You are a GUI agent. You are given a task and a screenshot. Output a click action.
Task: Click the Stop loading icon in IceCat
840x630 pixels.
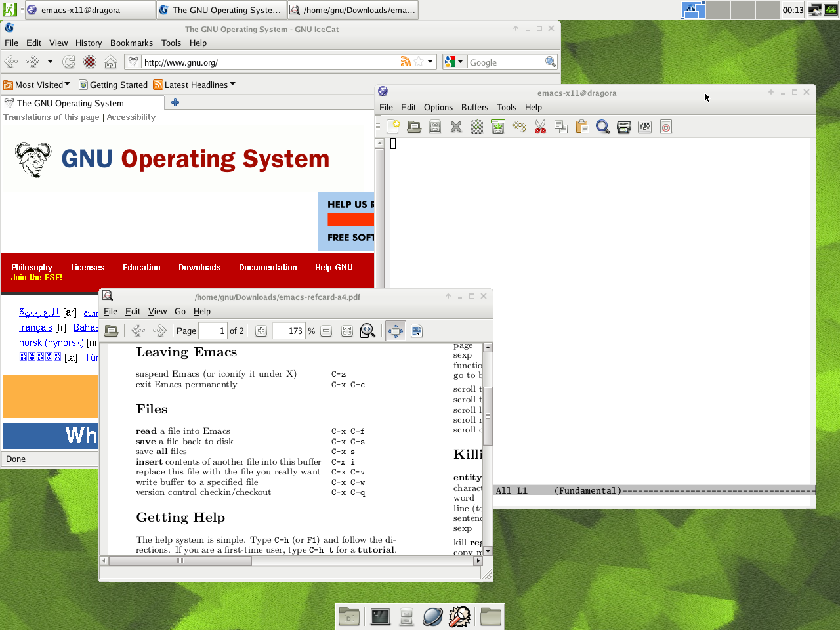click(90, 62)
